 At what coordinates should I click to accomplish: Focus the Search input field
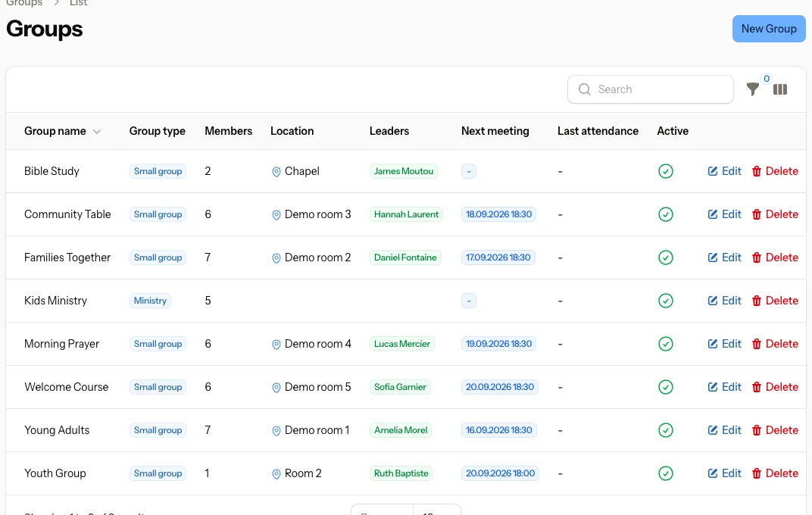[651, 89]
